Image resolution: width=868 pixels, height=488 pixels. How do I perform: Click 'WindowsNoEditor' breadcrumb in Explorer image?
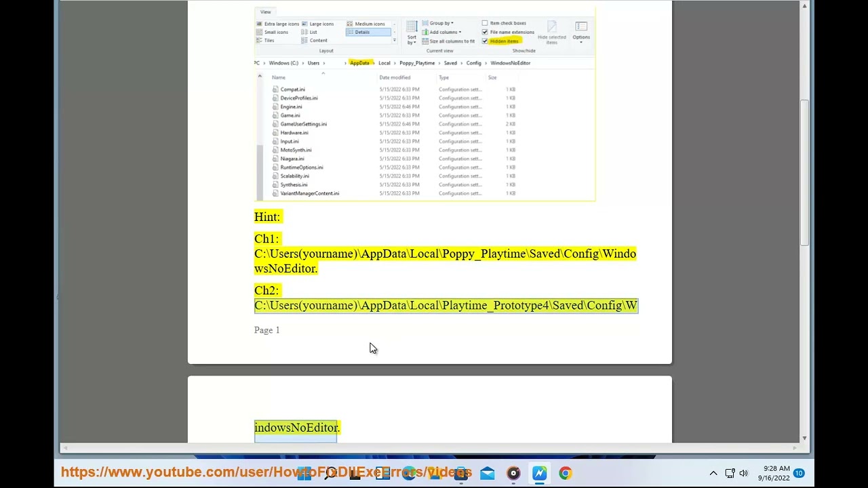click(x=511, y=63)
